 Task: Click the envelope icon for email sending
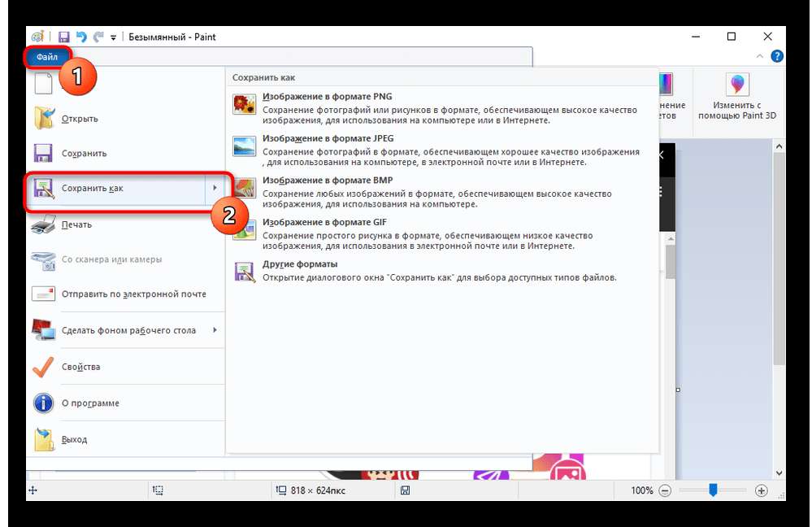coord(44,294)
